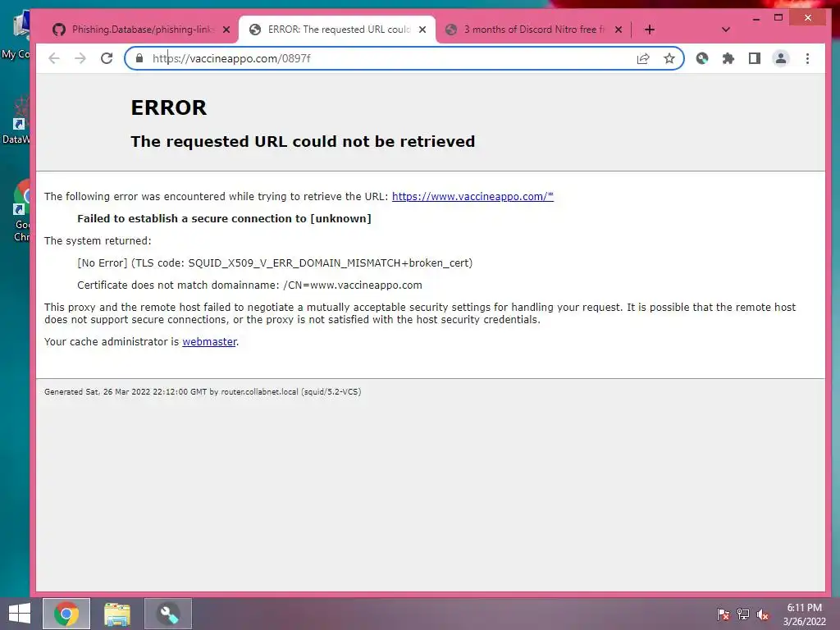Click the muted volume tray icon
This screenshot has height=630, width=840.
(762, 614)
